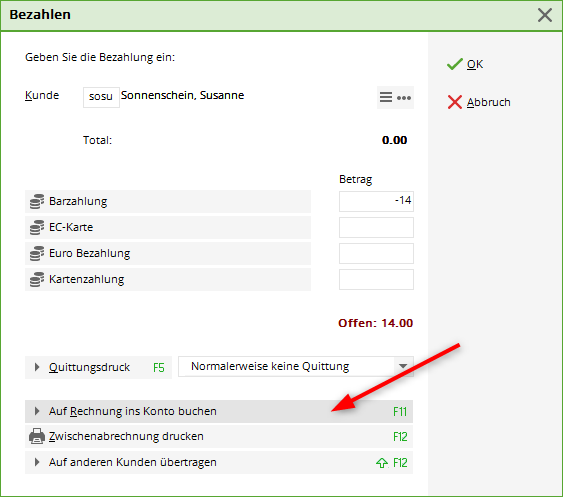The image size is (563, 497).
Task: Click the red X Abbruch icon
Action: [x=455, y=102]
